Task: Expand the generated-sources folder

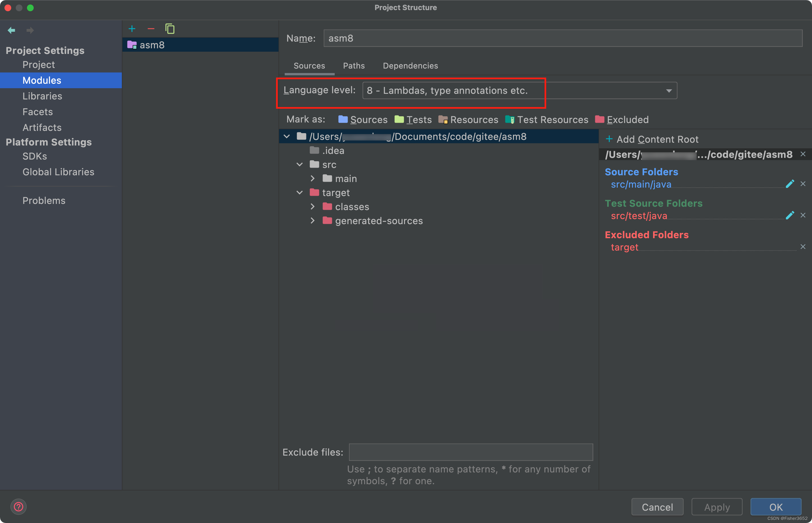Action: (313, 221)
